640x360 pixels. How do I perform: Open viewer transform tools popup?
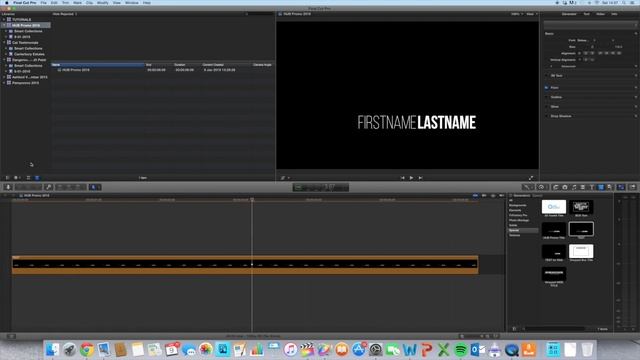[x=284, y=178]
